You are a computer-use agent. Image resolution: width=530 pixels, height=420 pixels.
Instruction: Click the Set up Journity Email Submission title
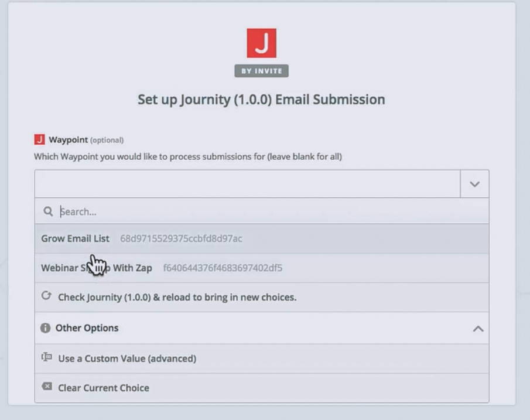pyautogui.click(x=261, y=100)
